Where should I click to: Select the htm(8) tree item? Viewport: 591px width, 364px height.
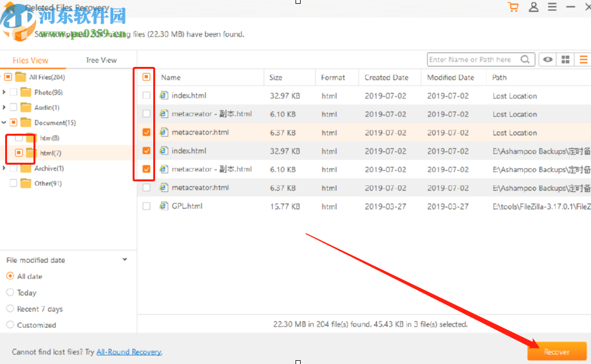click(50, 138)
